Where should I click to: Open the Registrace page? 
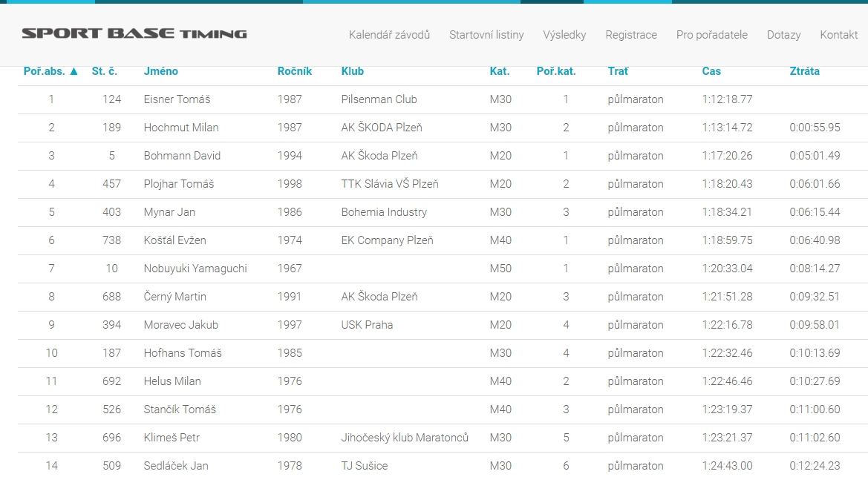631,35
